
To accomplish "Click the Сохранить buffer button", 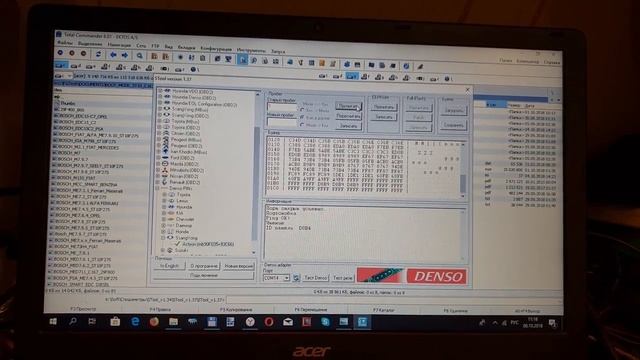I will (453, 125).
